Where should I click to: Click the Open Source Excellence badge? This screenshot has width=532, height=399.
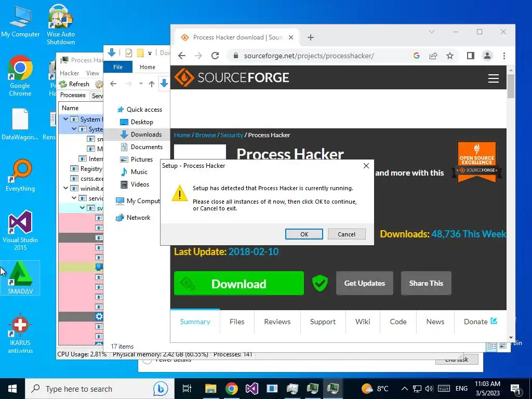tap(477, 162)
